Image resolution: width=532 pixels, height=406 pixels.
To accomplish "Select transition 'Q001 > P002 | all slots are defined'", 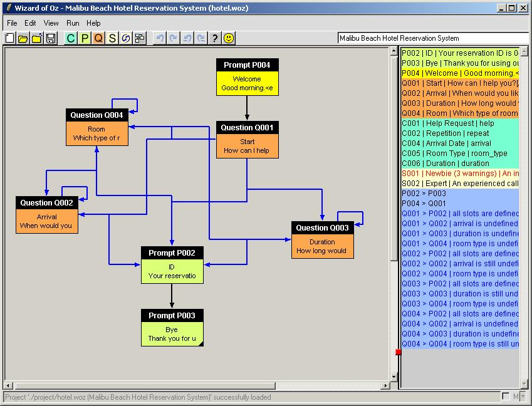I will click(460, 214).
